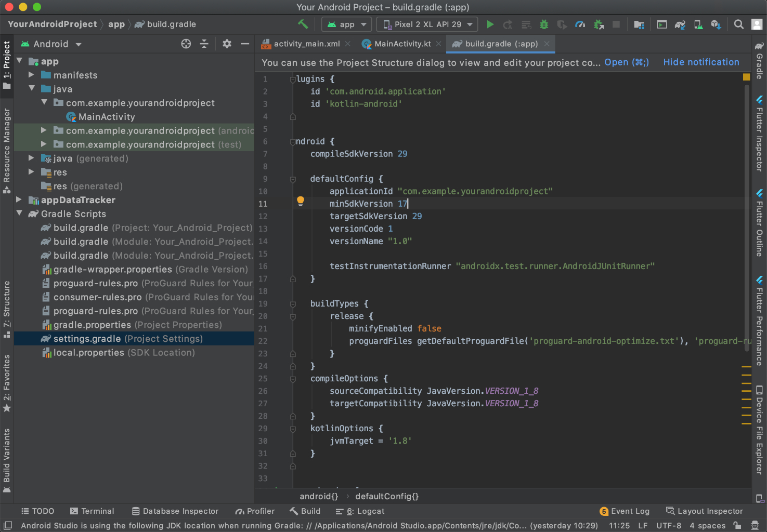
Task: Click the Run Anything toolbar icon
Action: [662, 24]
